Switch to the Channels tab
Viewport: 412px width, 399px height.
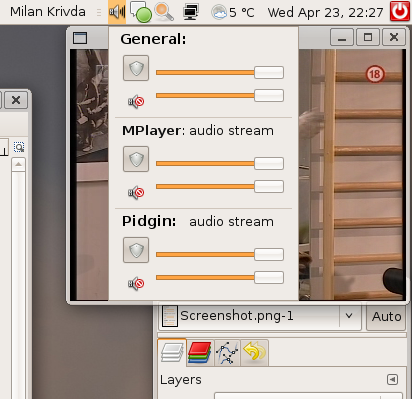tap(200, 353)
